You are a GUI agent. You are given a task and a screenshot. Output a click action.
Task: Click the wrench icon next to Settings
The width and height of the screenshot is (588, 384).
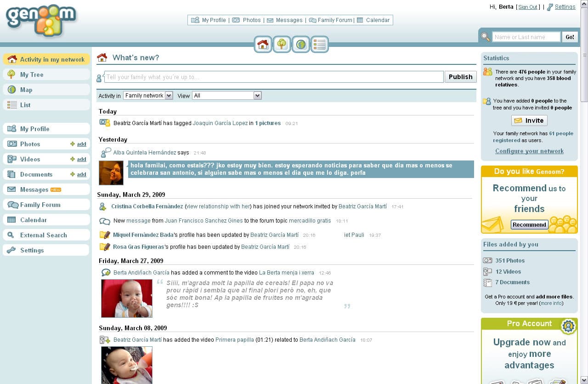[x=549, y=7]
